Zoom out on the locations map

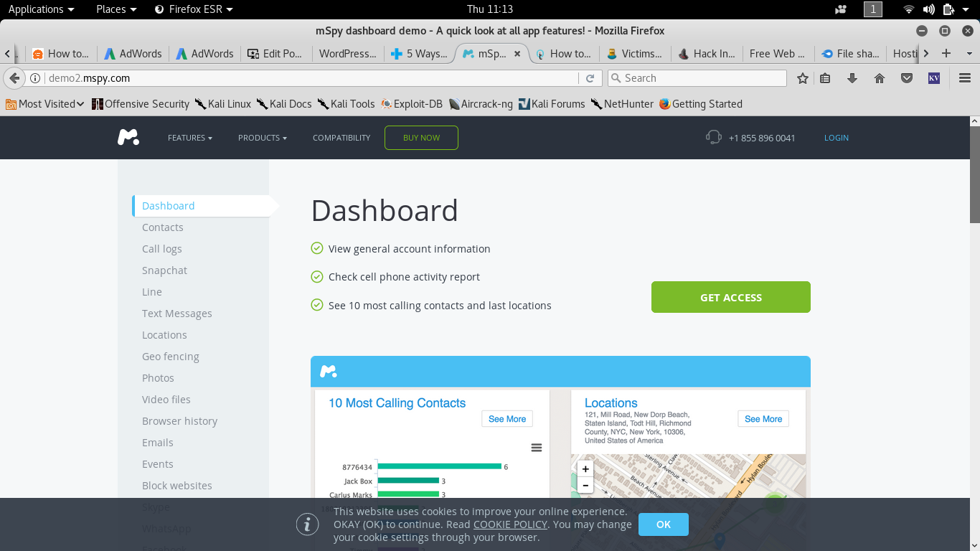[585, 486]
